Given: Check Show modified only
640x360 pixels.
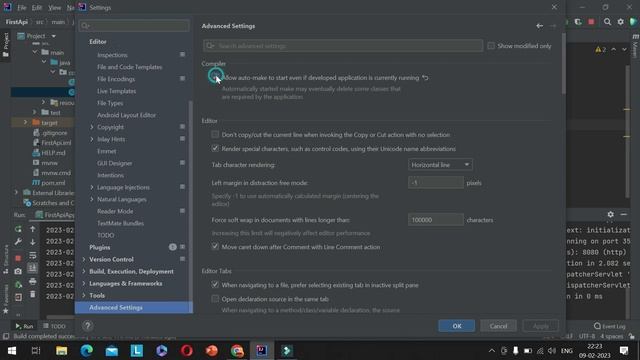Looking at the screenshot, I should pos(491,46).
